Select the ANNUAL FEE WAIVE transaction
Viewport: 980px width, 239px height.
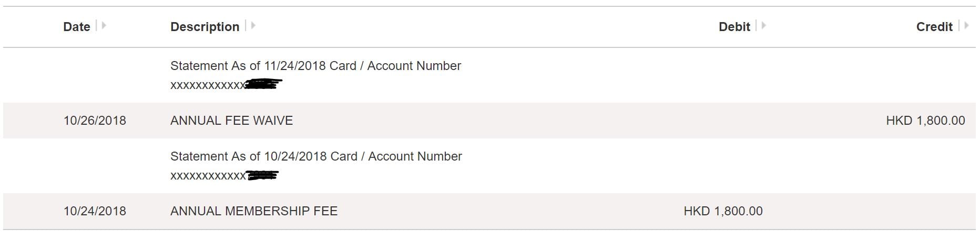pos(232,121)
